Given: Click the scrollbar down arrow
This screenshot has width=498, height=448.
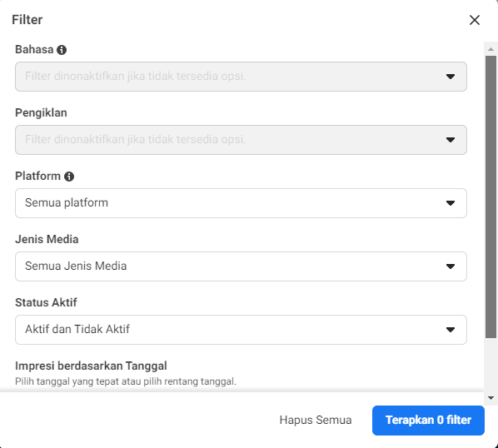Looking at the screenshot, I should pos(491,398).
